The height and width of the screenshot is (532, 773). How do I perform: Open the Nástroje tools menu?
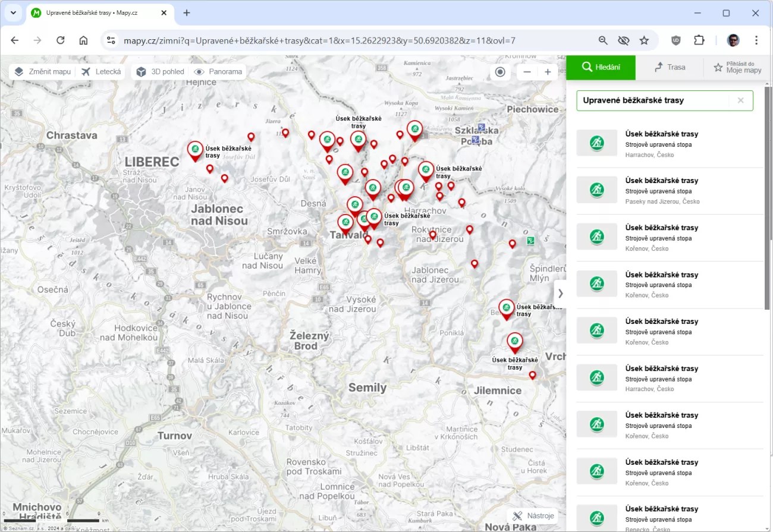533,515
